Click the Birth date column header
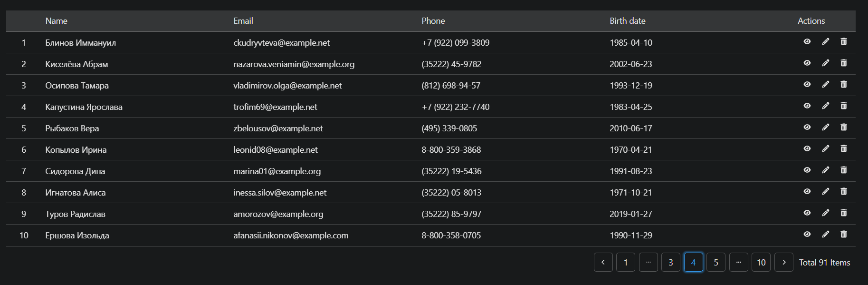Screen dimensions: 868x285 [628, 21]
